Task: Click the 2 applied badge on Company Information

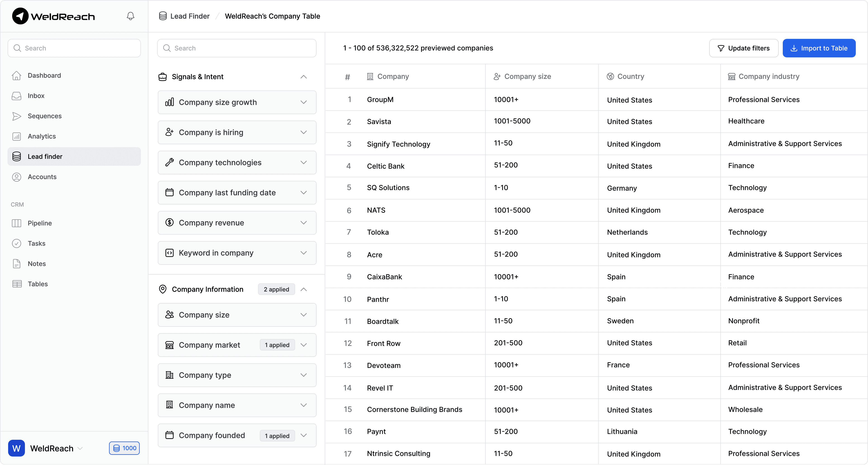Action: point(276,289)
